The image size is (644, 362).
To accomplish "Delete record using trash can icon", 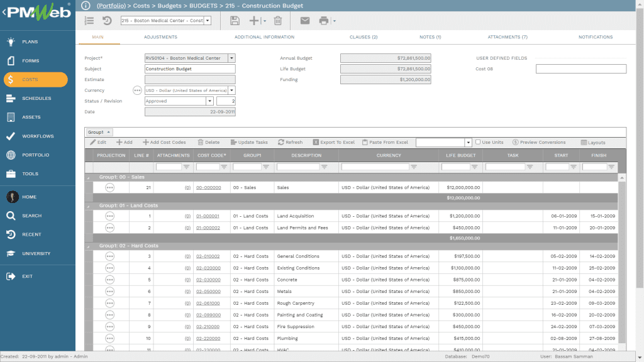I will [x=278, y=21].
